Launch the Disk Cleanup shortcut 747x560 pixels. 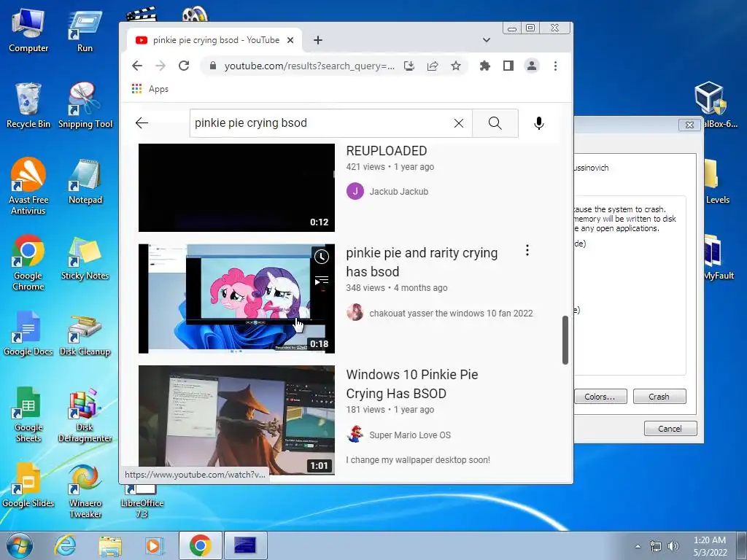(x=85, y=333)
